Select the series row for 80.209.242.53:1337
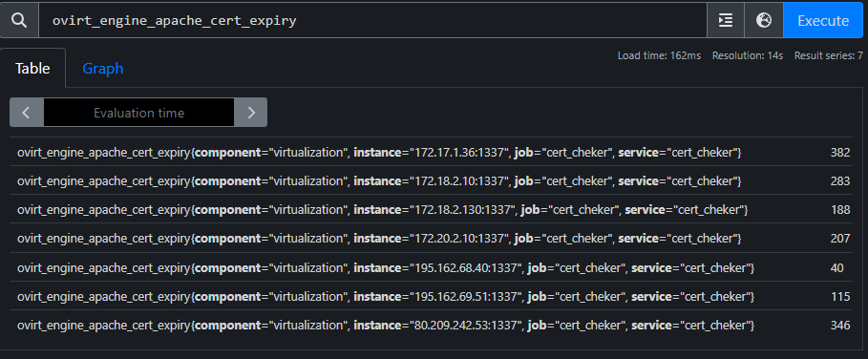 click(x=434, y=326)
